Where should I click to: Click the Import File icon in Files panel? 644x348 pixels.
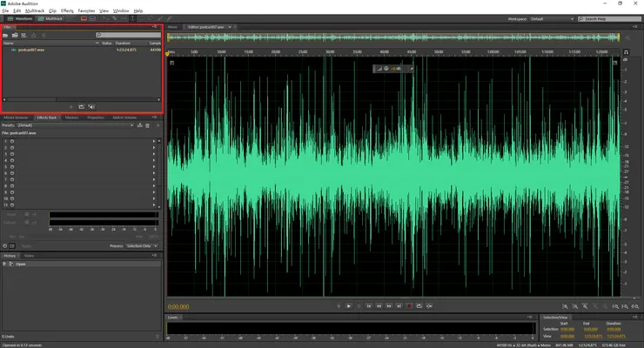(x=15, y=35)
